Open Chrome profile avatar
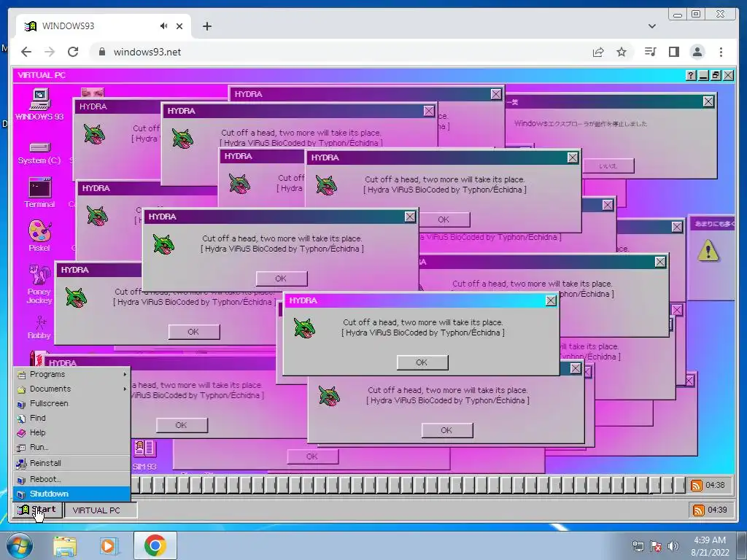This screenshot has height=560, width=747. coord(697,52)
